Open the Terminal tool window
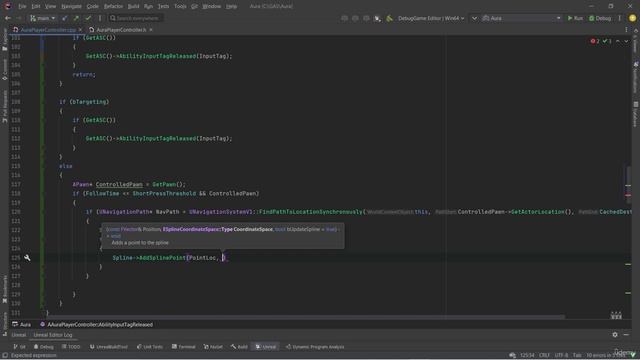 click(184, 347)
